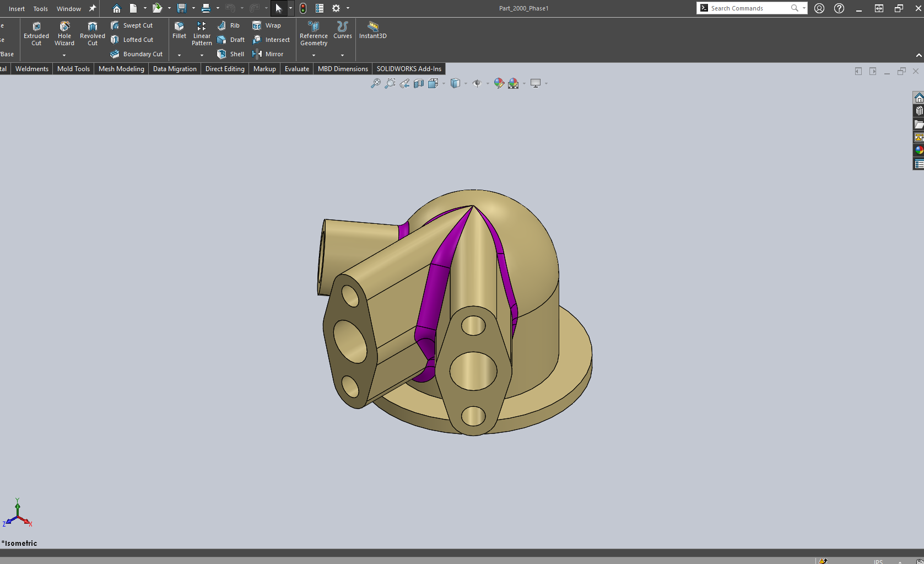
Task: Open the Wrap feature tool
Action: click(x=267, y=25)
